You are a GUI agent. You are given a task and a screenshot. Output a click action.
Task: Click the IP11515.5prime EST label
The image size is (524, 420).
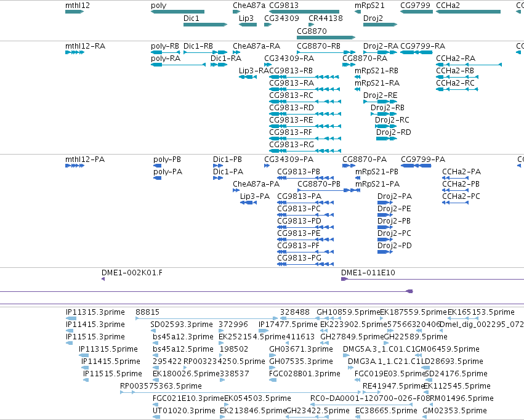[112, 374]
